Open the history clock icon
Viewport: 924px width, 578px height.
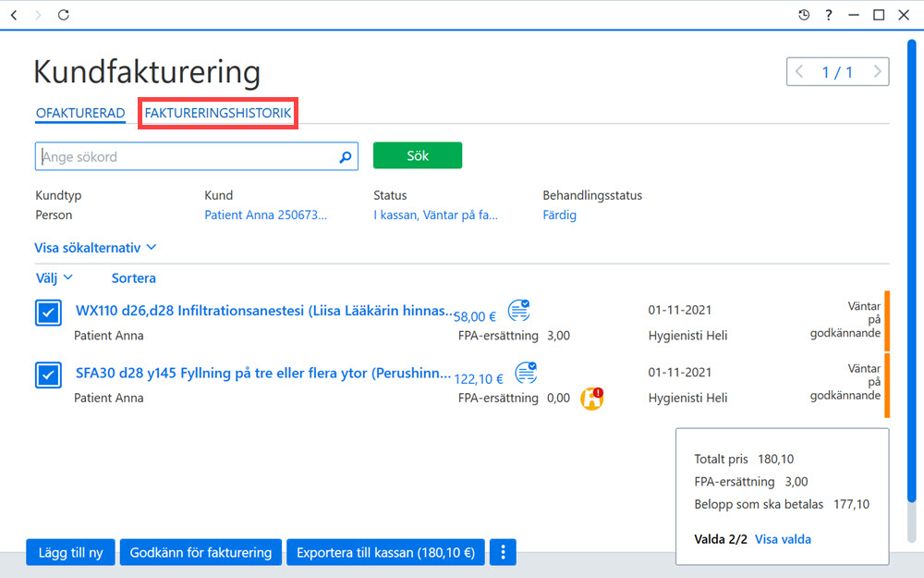pos(804,15)
